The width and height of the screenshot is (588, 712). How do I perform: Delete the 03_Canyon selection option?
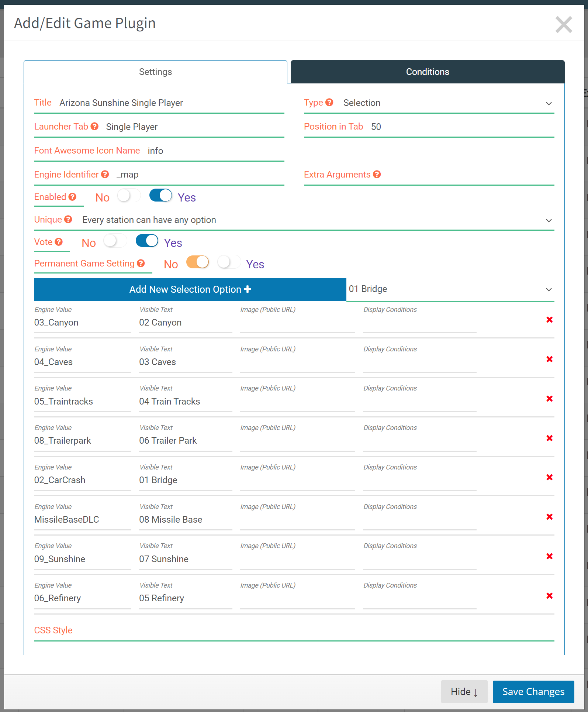point(549,320)
